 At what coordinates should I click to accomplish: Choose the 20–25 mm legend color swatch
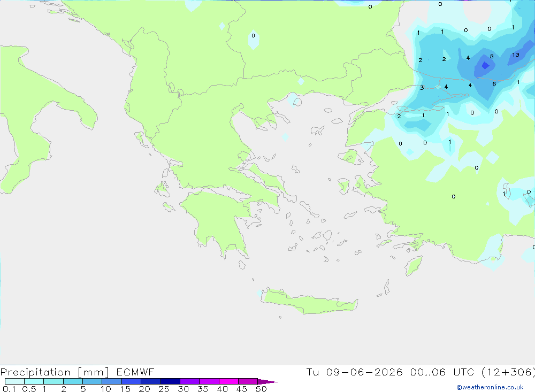tap(151, 381)
